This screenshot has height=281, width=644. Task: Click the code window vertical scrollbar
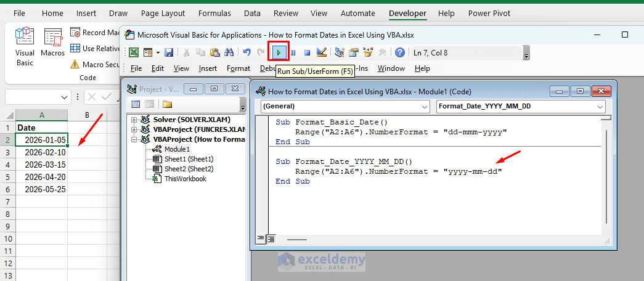(x=606, y=177)
